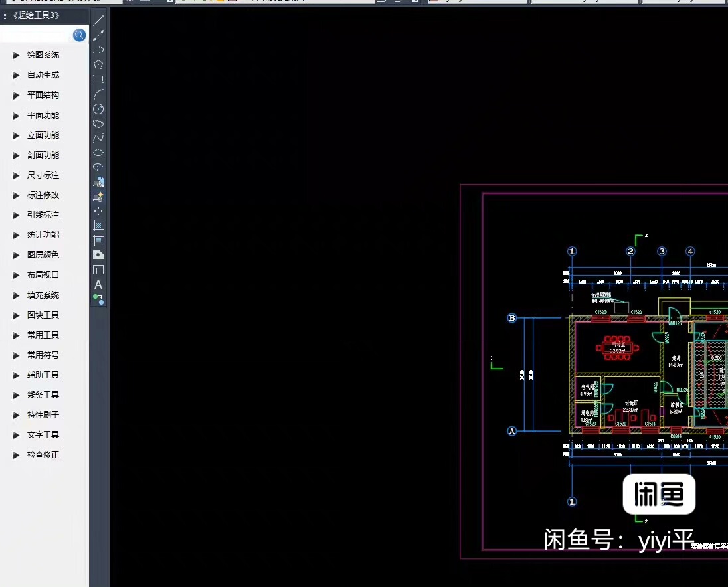This screenshot has width=728, height=587.
Task: Open the 图块工具 category
Action: pos(43,315)
